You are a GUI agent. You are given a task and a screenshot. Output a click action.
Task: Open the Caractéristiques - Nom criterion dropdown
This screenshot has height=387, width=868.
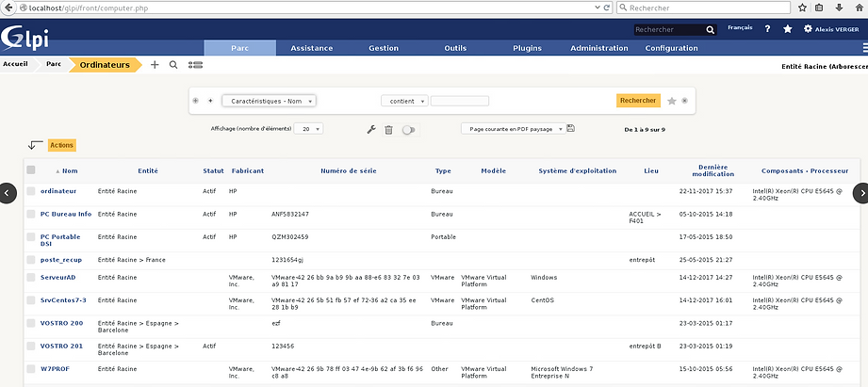(x=269, y=101)
